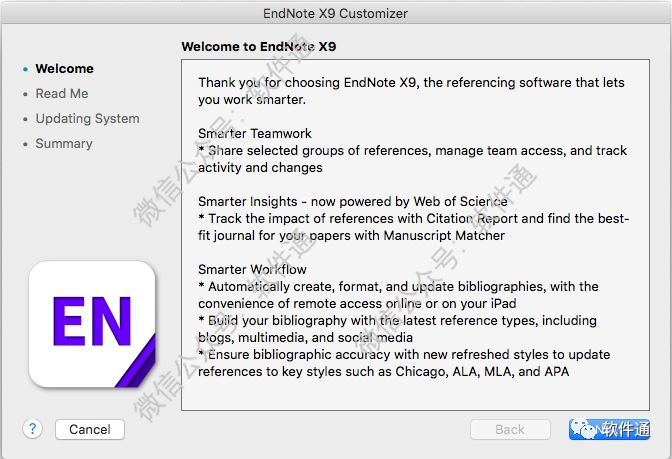Image resolution: width=672 pixels, height=459 pixels.
Task: Click the Thank you for choosing paragraph
Action: (411, 91)
